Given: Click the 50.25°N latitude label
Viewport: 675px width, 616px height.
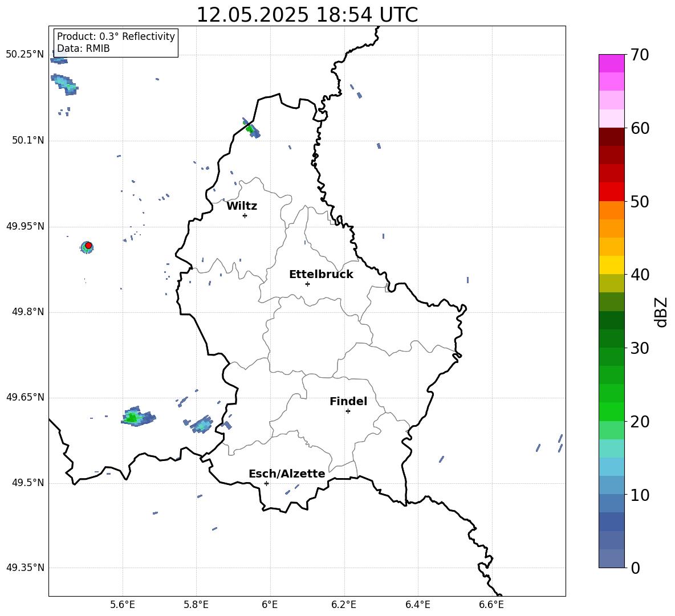Looking at the screenshot, I should click(25, 55).
